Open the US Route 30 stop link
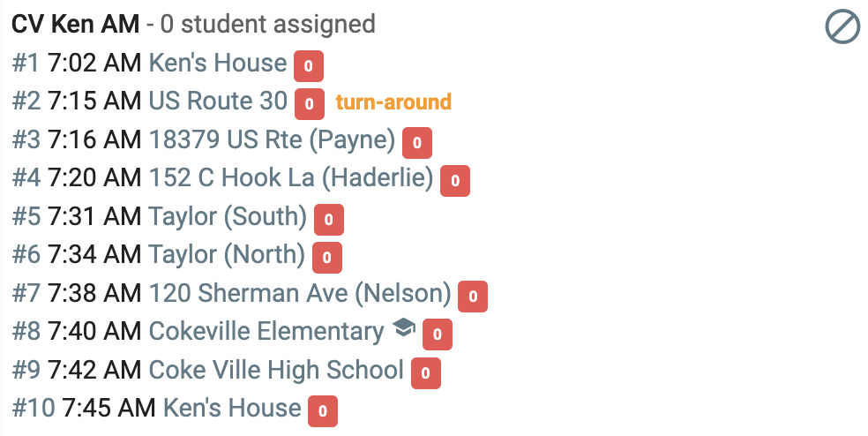868x436 pixels. click(x=218, y=101)
